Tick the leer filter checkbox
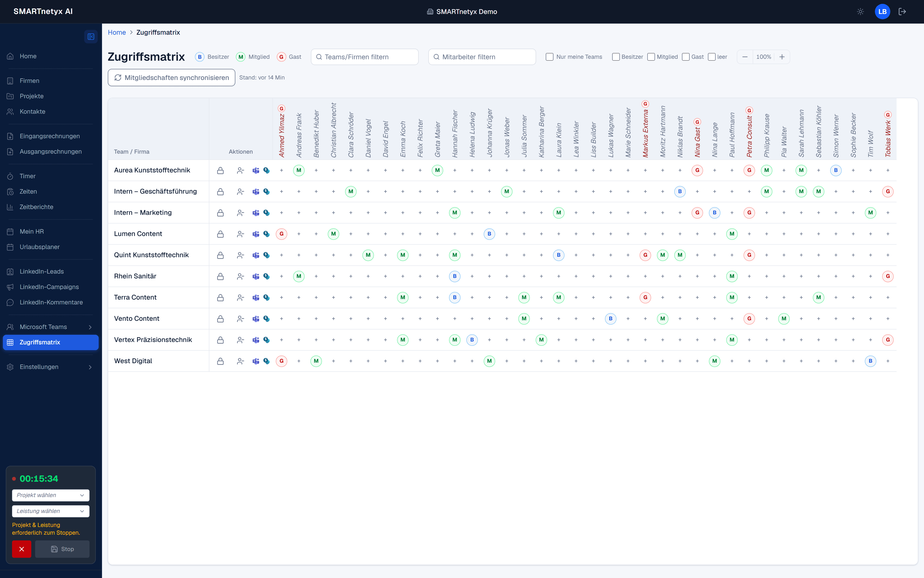The height and width of the screenshot is (578, 924). [712, 57]
